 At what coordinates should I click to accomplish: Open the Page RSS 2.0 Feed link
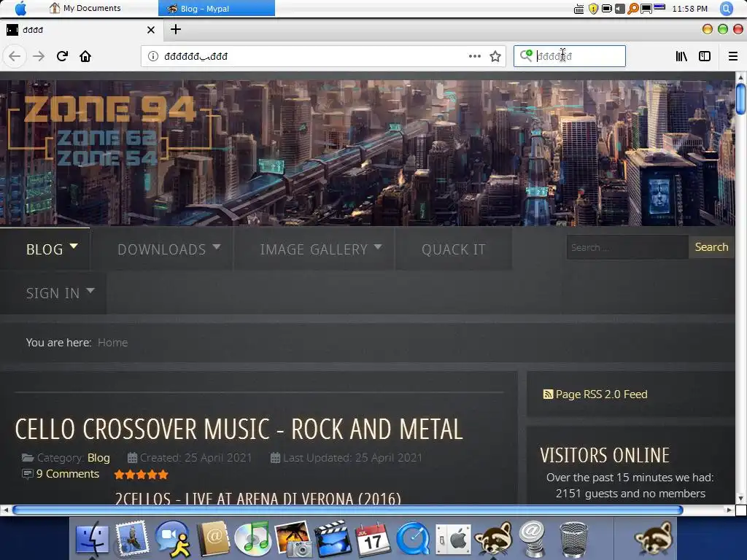[x=595, y=394]
